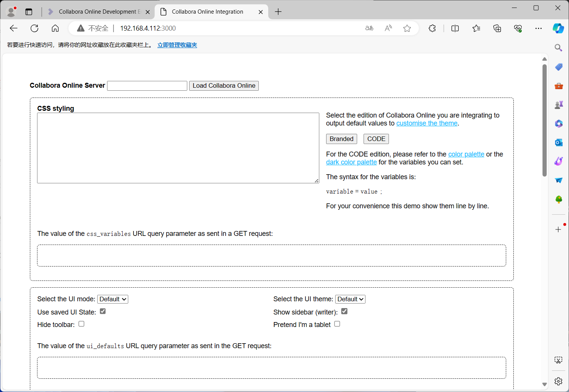Image resolution: width=569 pixels, height=392 pixels.
Task: Reload the page with refresh icon
Action: click(34, 28)
